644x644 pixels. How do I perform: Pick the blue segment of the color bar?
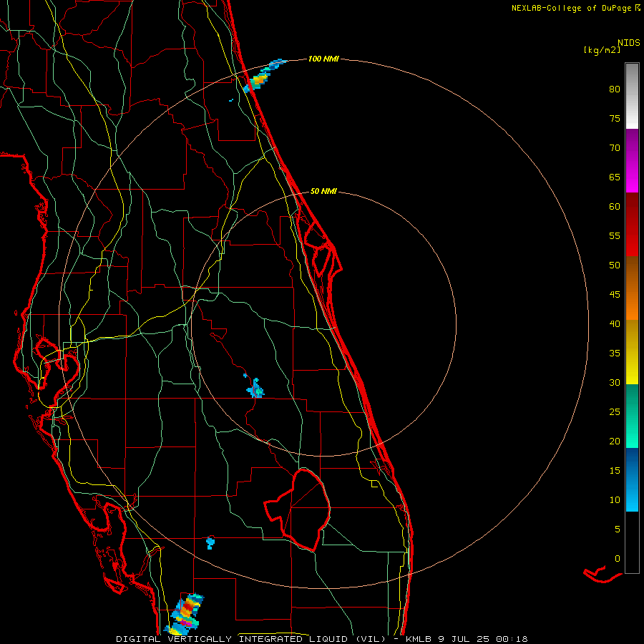pos(632,479)
